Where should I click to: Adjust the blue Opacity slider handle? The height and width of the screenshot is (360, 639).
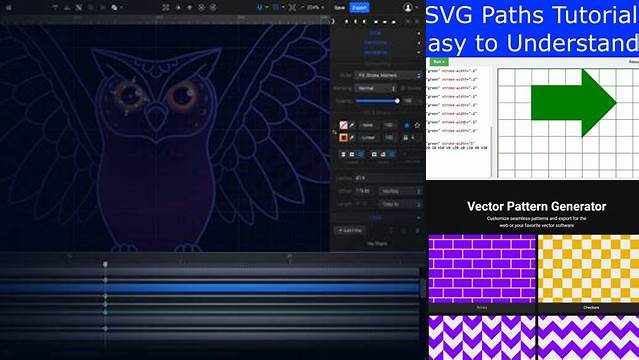pyautogui.click(x=397, y=101)
